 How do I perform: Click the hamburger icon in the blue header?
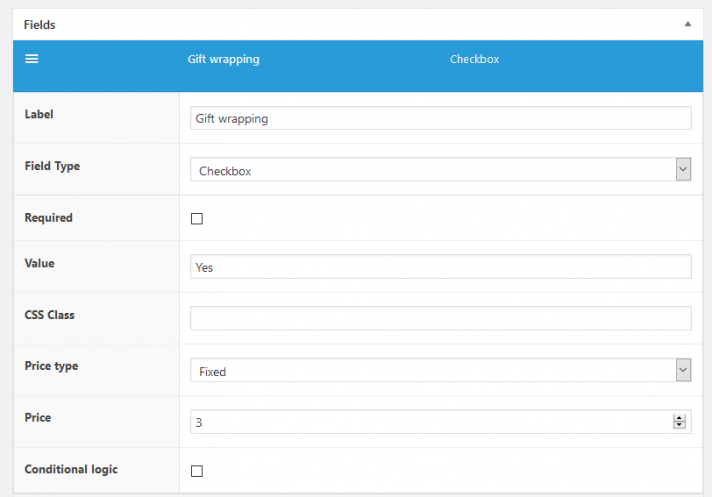(32, 59)
